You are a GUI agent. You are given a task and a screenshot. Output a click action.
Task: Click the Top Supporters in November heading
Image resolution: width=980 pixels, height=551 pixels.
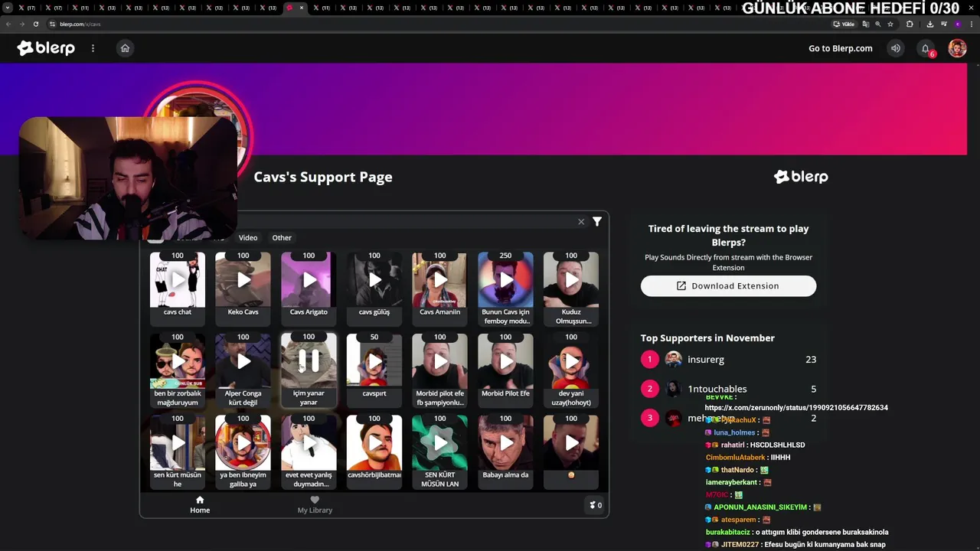click(x=707, y=337)
